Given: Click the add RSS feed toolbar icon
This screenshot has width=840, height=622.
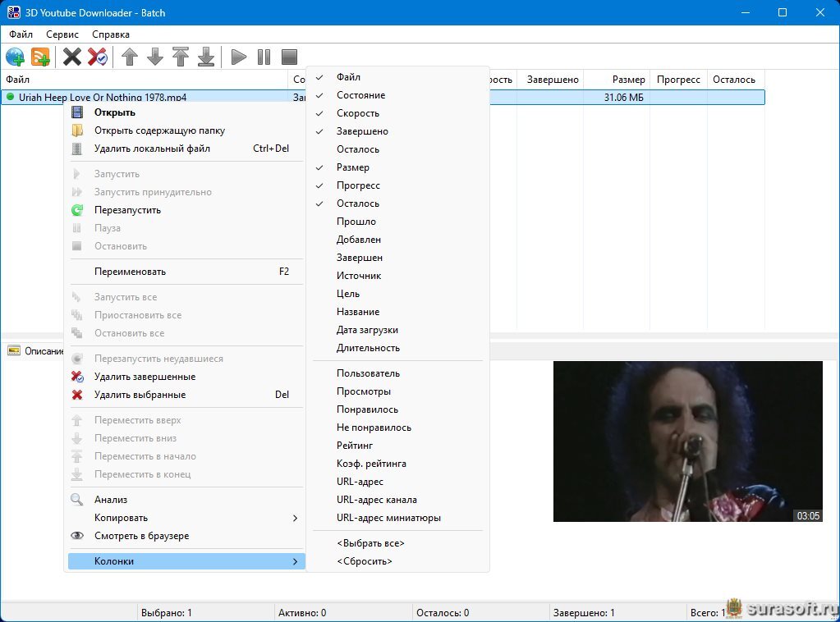Looking at the screenshot, I should click(41, 57).
